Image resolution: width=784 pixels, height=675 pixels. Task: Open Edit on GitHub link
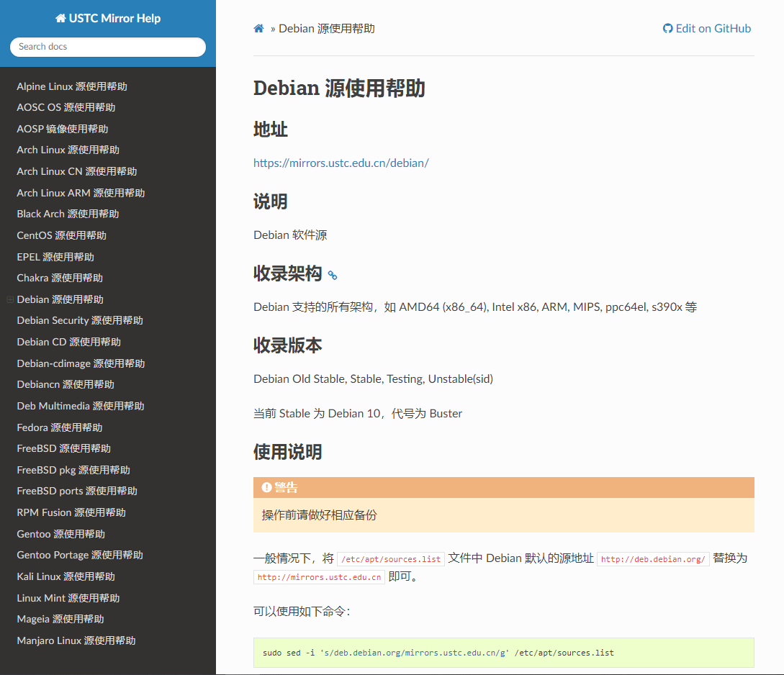706,29
